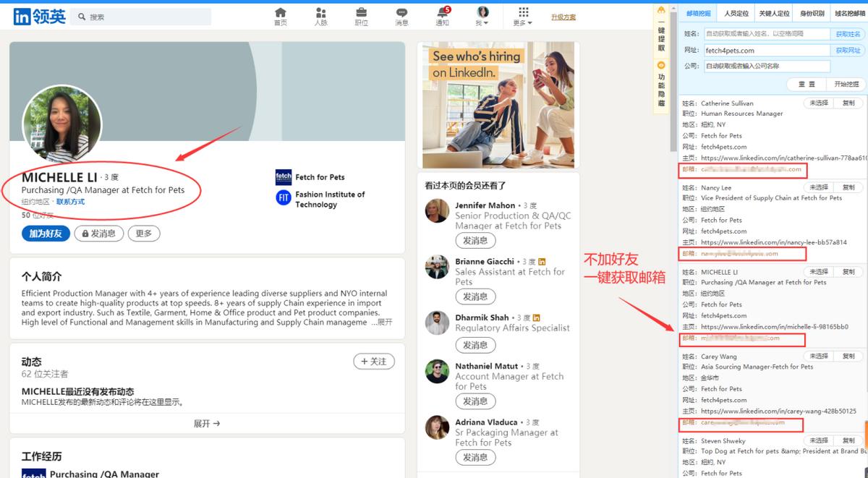The height and width of the screenshot is (478, 868).
Task: Expand the 动态 section with 展开 arrow
Action: click(207, 423)
